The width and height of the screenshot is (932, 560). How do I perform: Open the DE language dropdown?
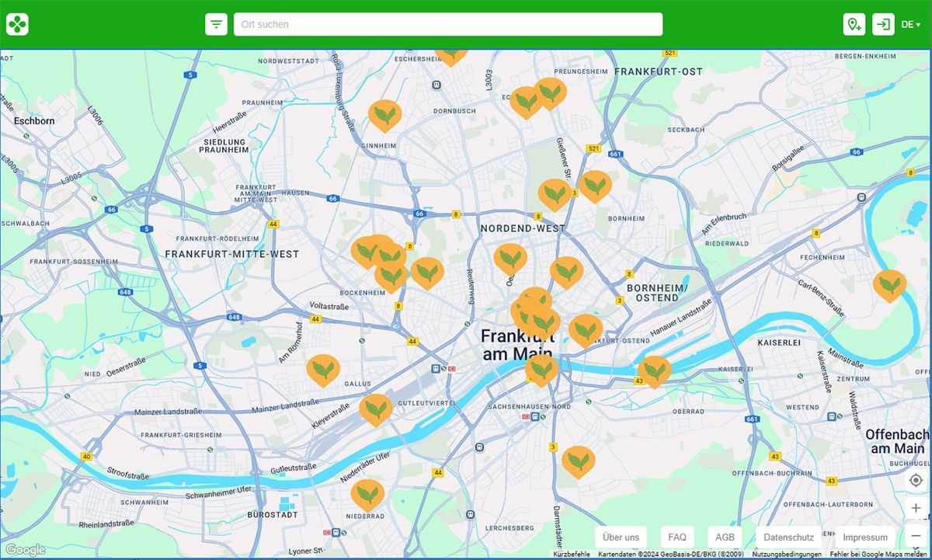[910, 24]
